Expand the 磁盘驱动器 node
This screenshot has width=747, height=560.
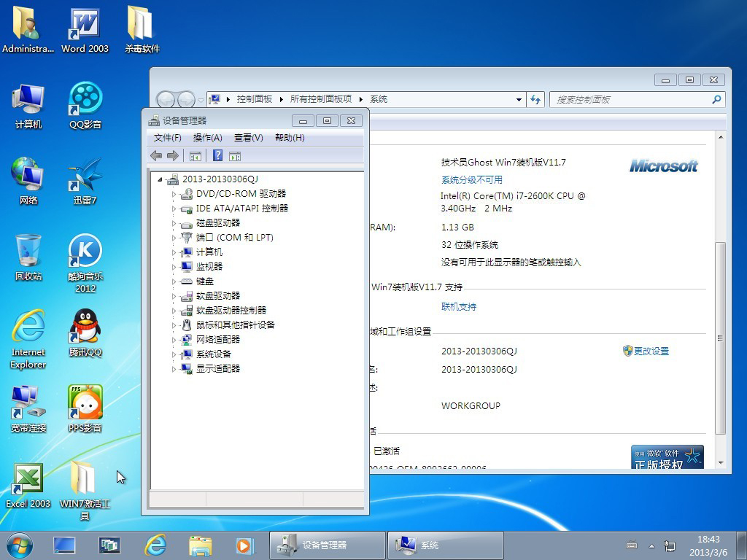174,223
